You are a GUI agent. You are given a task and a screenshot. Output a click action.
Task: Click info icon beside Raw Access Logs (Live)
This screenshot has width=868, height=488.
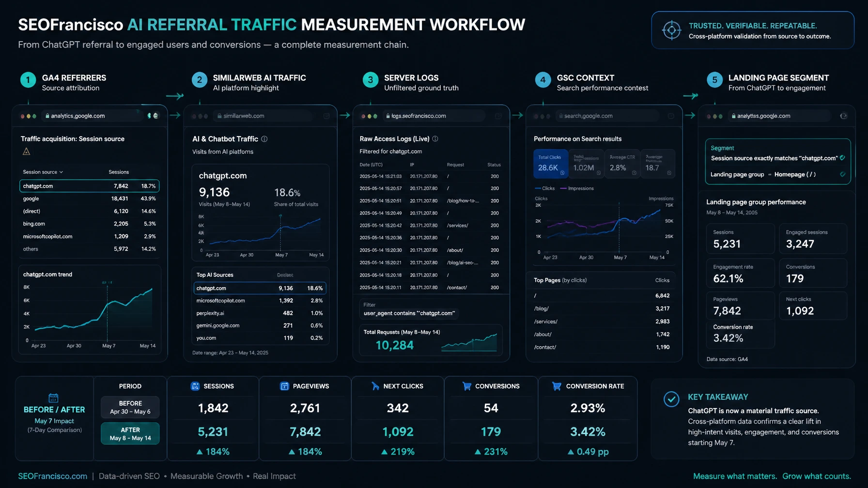(435, 139)
